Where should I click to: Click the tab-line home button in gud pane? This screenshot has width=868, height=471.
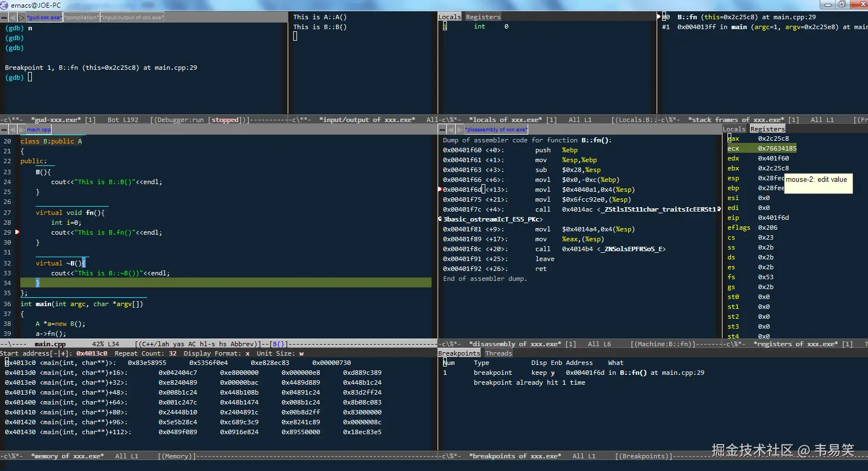point(4,18)
